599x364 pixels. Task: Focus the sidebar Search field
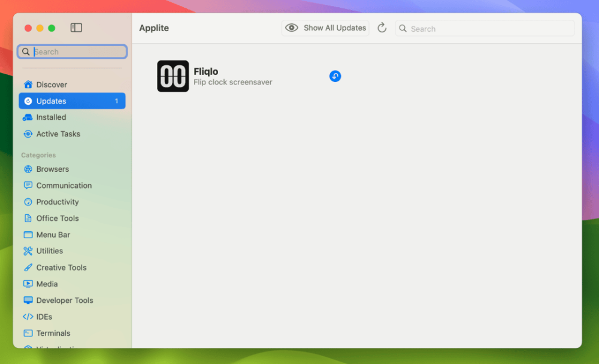click(x=72, y=51)
